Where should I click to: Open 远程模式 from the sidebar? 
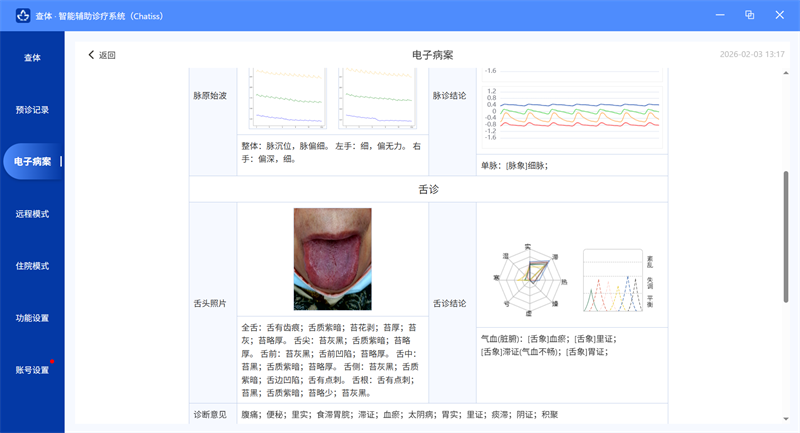32,214
